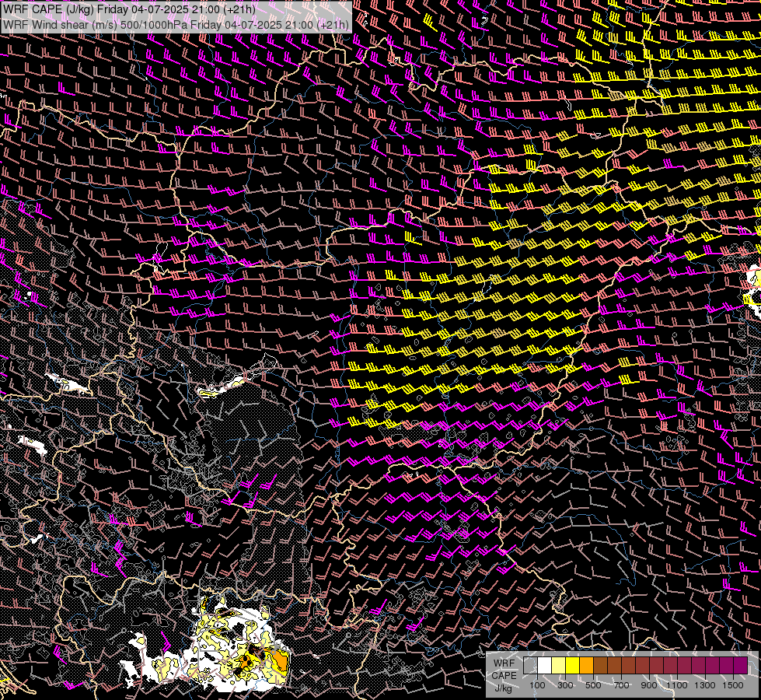The height and width of the screenshot is (700, 761).
Task: Click the legend label 700
Action: point(621,685)
